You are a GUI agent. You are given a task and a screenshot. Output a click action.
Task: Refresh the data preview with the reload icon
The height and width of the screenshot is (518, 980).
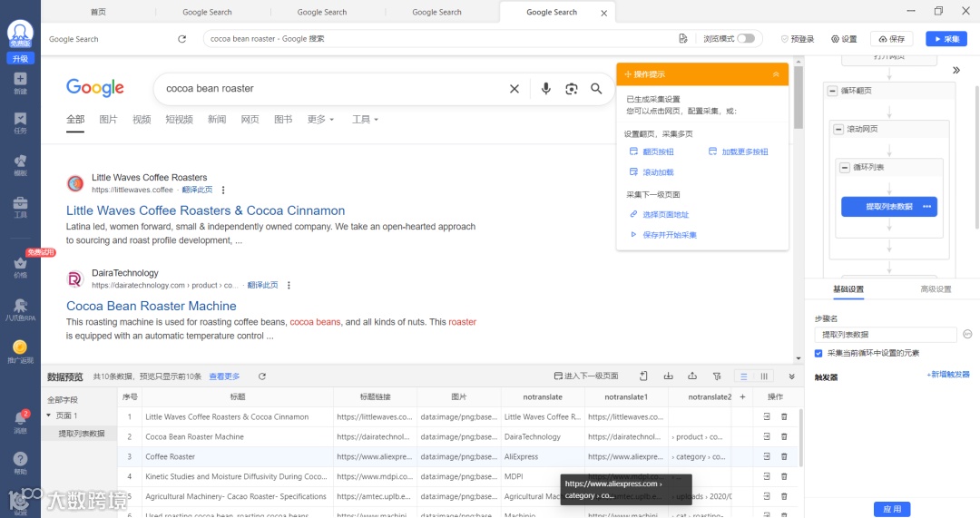point(262,376)
